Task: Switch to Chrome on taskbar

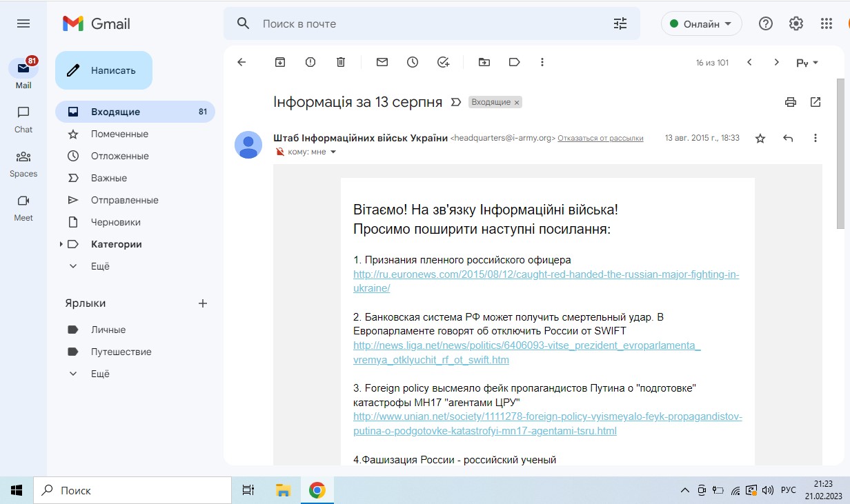Action: (317, 490)
